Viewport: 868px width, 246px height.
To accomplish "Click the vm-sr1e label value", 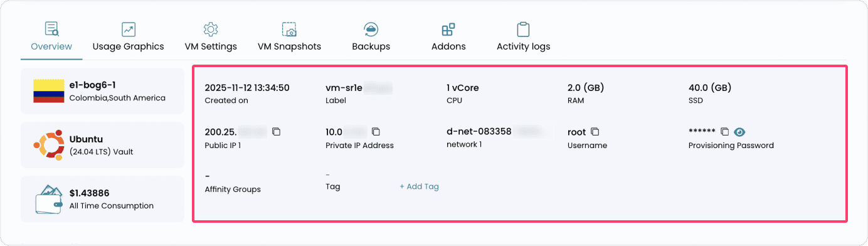I will [344, 88].
